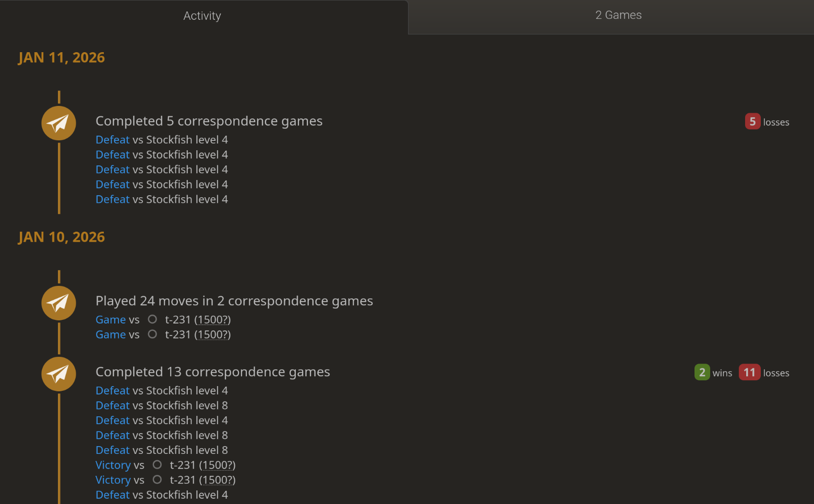This screenshot has width=814, height=504.
Task: Click the status circle in the second Victory row
Action: point(157,479)
